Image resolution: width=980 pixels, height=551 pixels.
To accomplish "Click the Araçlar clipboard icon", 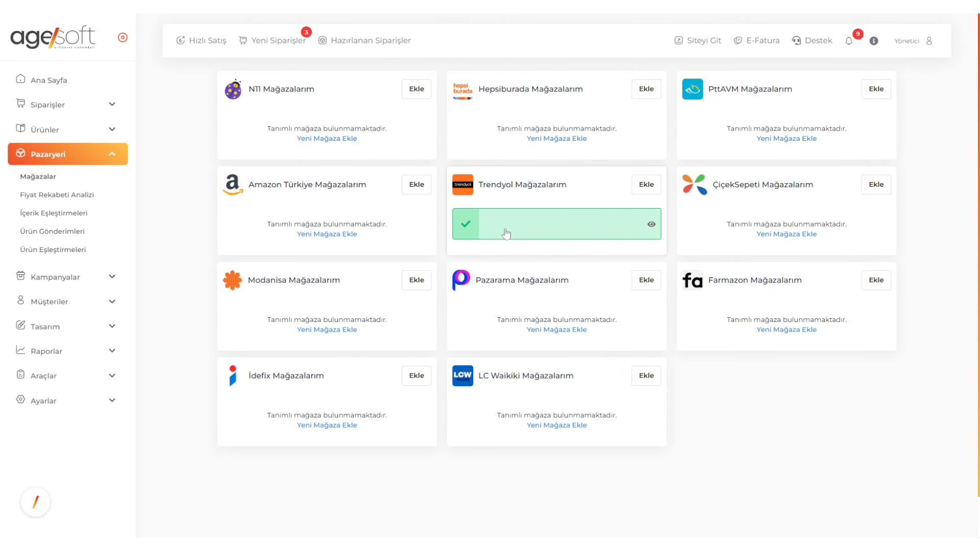I will tap(20, 374).
